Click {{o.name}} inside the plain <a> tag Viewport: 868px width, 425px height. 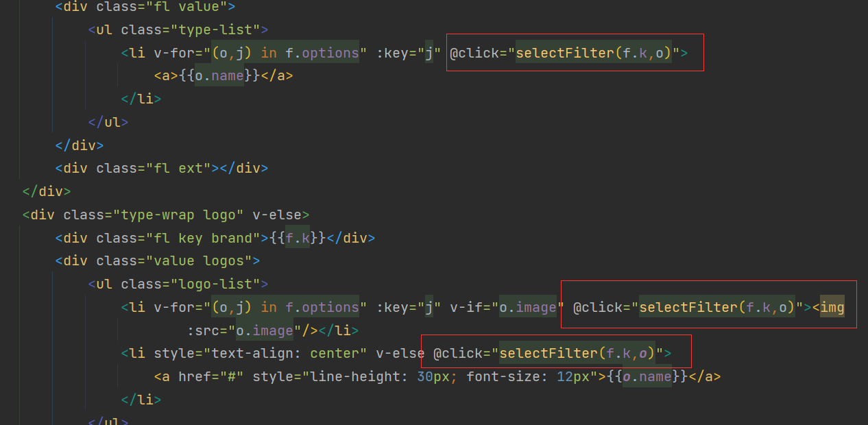point(219,76)
